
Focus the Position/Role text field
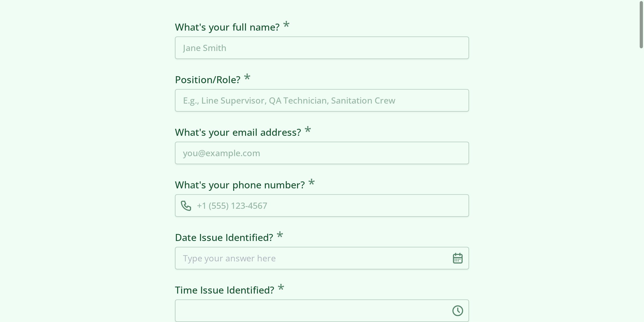coord(322,101)
